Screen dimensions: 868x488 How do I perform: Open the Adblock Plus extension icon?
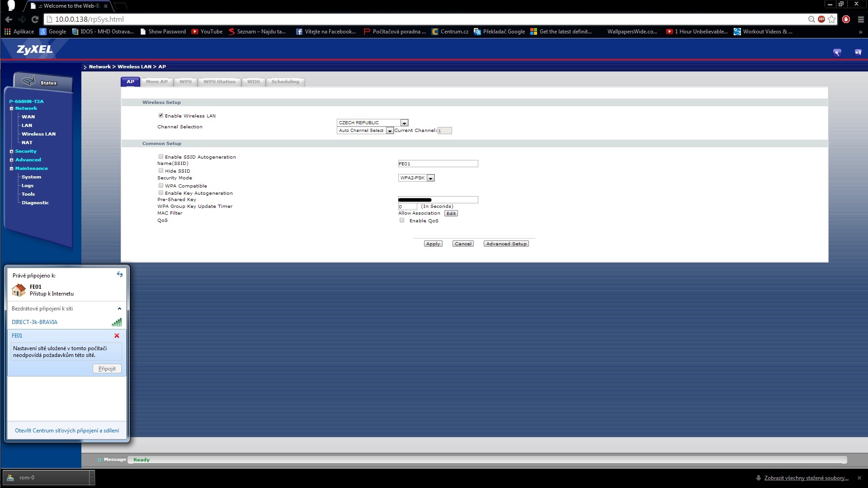(821, 19)
